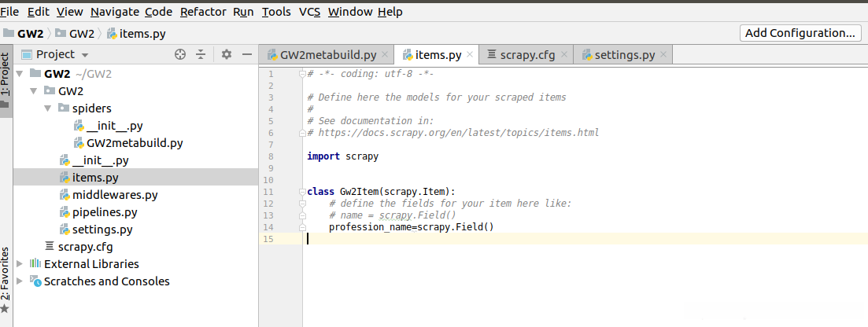868x327 pixels.
Task: Click the Scratches and Consoles icon
Action: 35,281
